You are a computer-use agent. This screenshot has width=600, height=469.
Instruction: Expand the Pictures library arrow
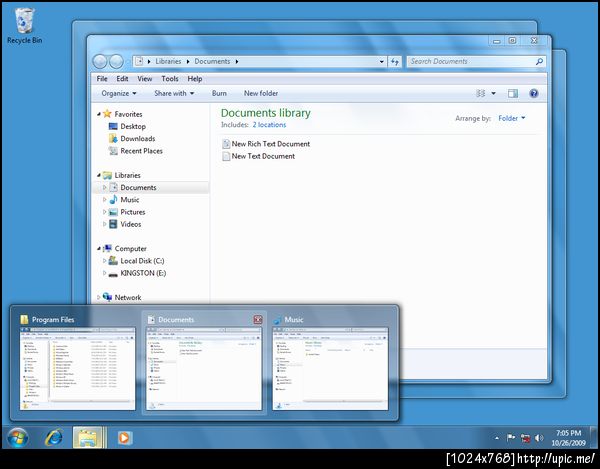click(104, 212)
